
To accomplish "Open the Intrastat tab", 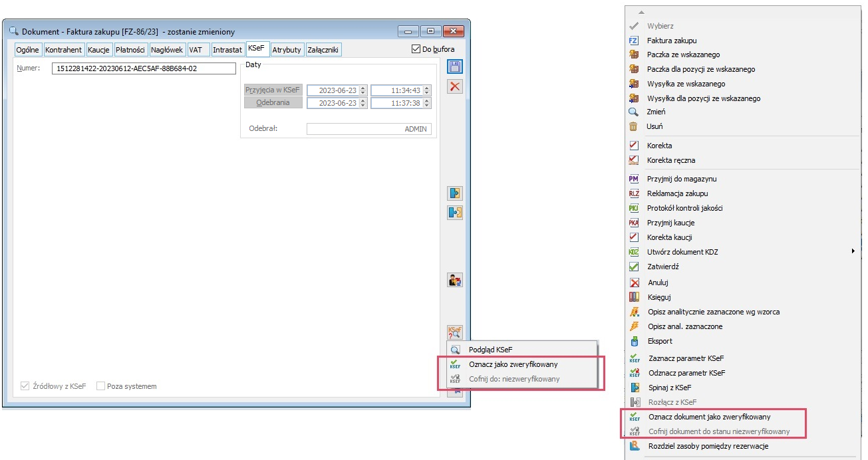I will (227, 50).
